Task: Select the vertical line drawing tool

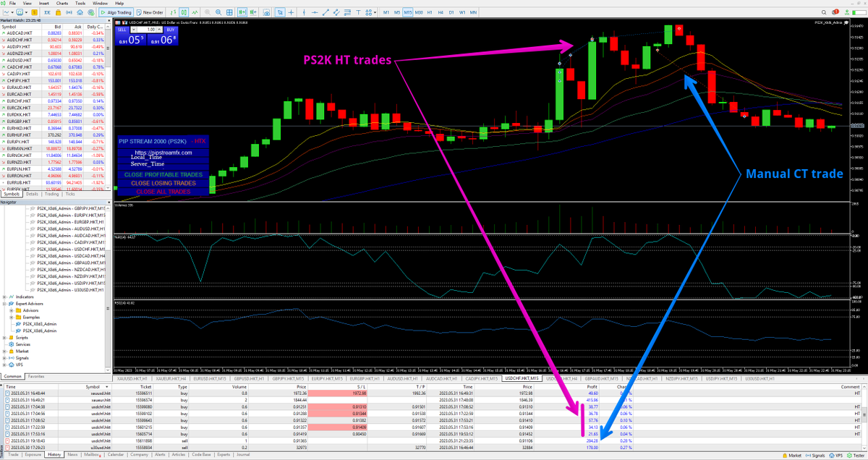Action: tap(304, 12)
